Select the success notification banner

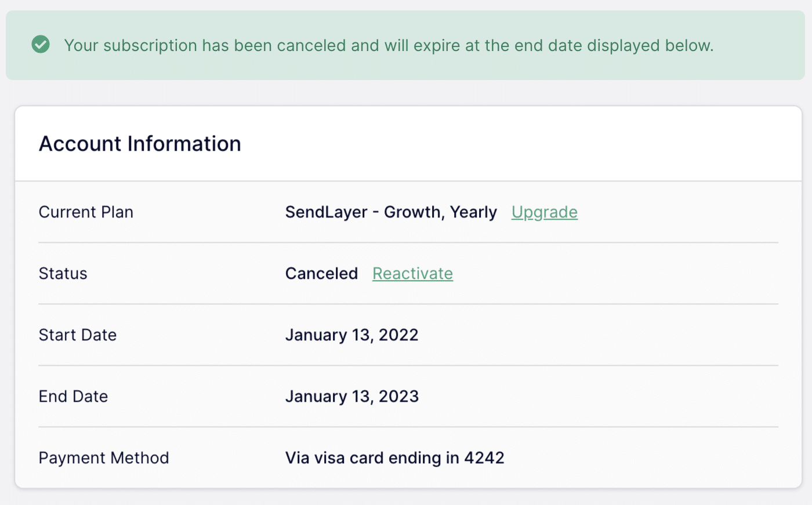click(x=406, y=45)
